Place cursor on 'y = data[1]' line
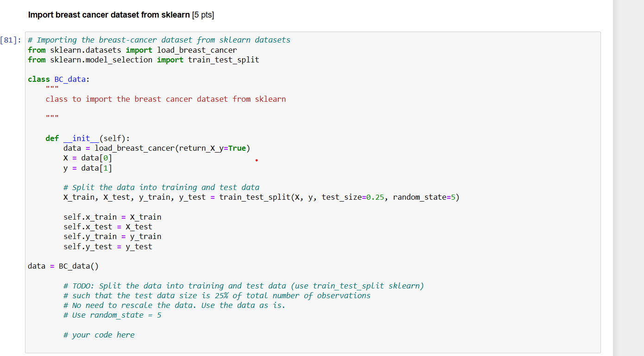The image size is (644, 356). coord(88,168)
